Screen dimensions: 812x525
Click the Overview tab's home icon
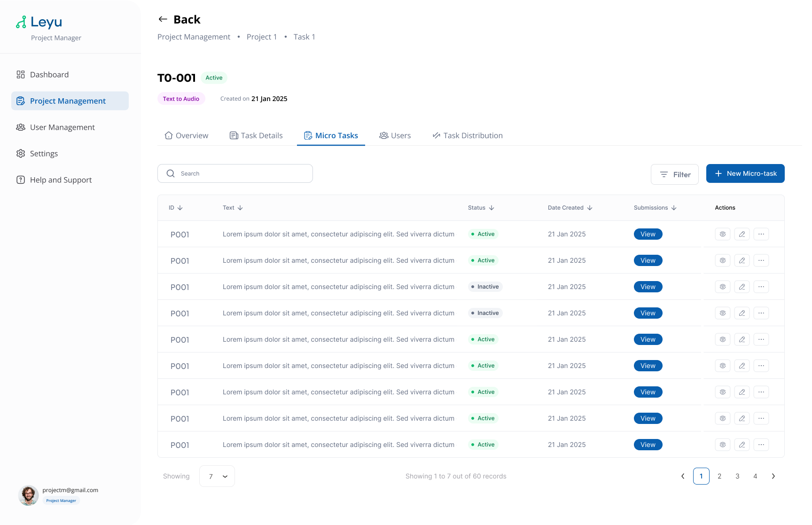pyautogui.click(x=169, y=135)
